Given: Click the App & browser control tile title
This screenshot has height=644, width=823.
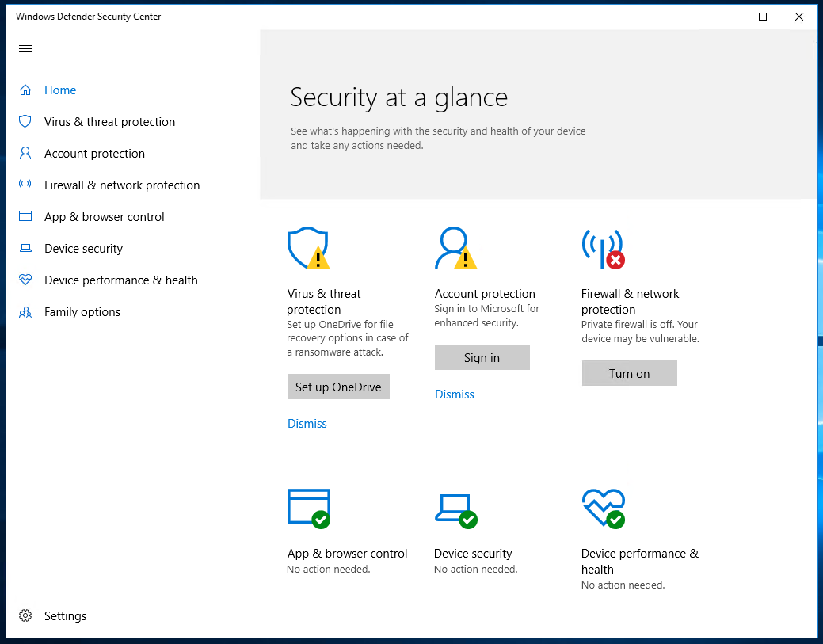Looking at the screenshot, I should click(347, 553).
